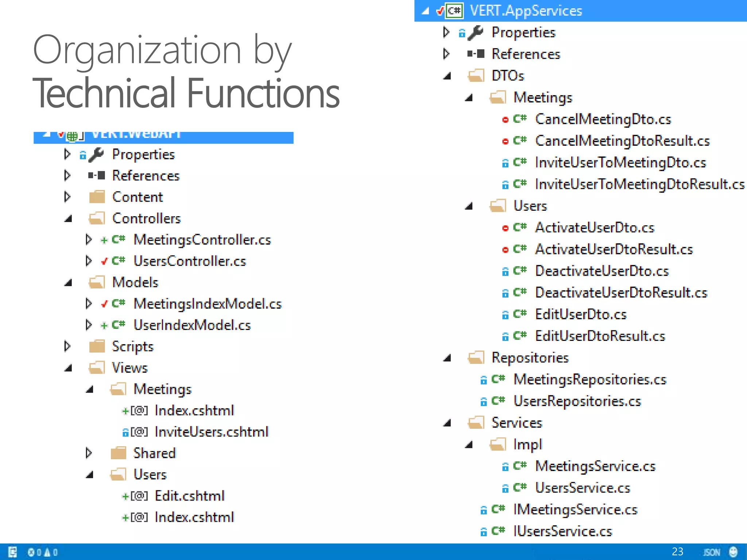The image size is (747, 560).
Task: Expand the Shared folder under Views
Action: [x=89, y=453]
